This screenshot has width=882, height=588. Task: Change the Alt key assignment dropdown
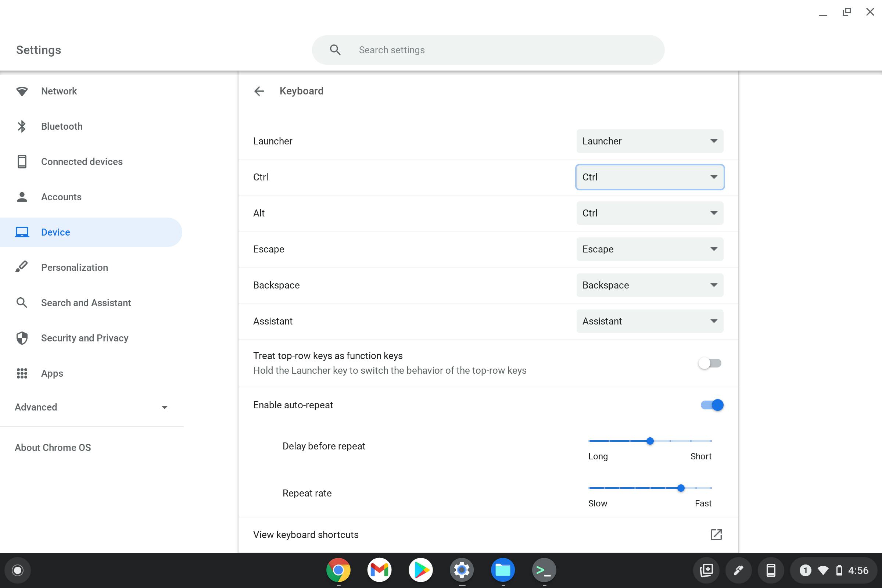point(649,213)
